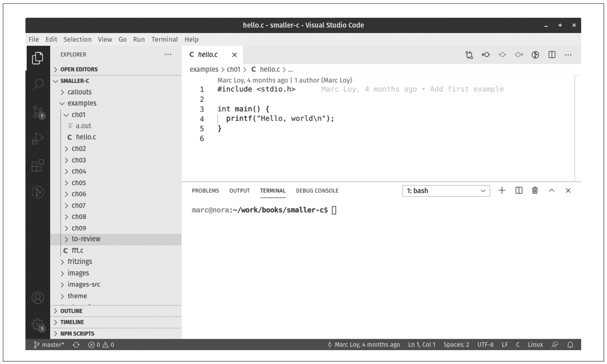Open next revision icon in editor toolbar
The image size is (607, 364).
tap(519, 55)
